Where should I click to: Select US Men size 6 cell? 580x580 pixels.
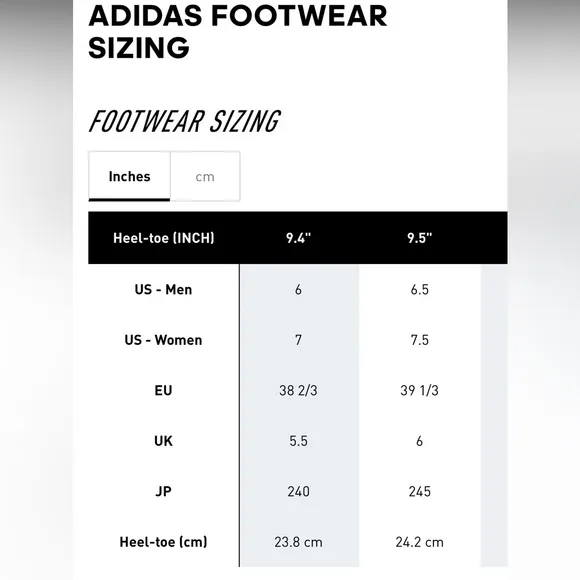coord(299,289)
